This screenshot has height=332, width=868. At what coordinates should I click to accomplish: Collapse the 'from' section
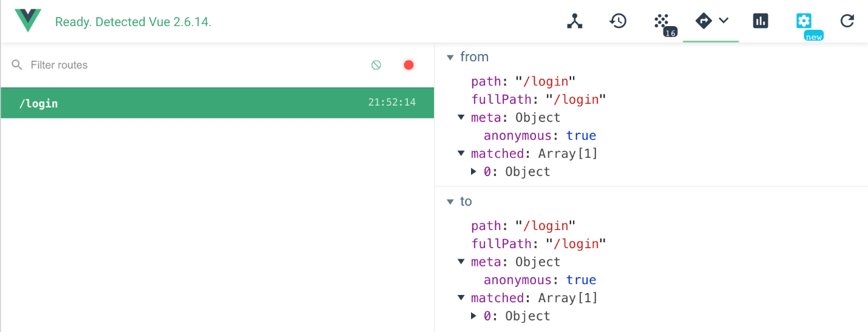(450, 57)
